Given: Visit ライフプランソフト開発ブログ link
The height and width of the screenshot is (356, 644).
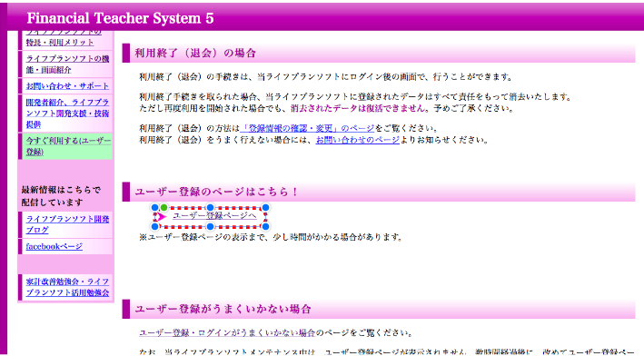Looking at the screenshot, I should click(x=67, y=224).
